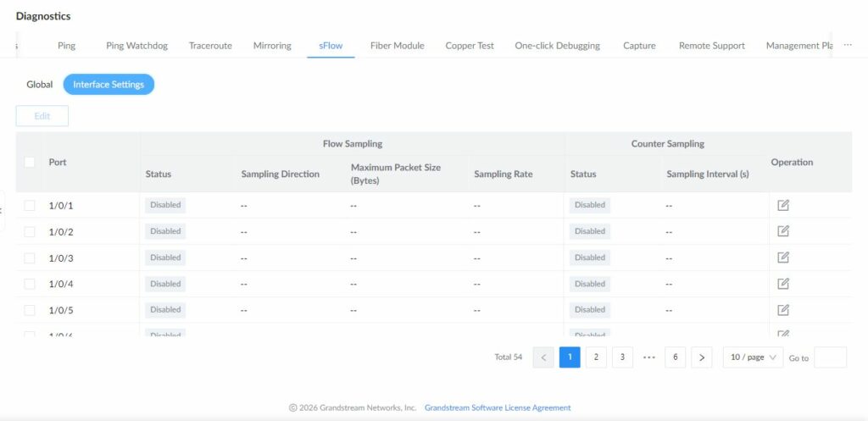The width and height of the screenshot is (868, 421).
Task: Click Counter Sampling Disabled status for 1/0/1
Action: coord(590,205)
